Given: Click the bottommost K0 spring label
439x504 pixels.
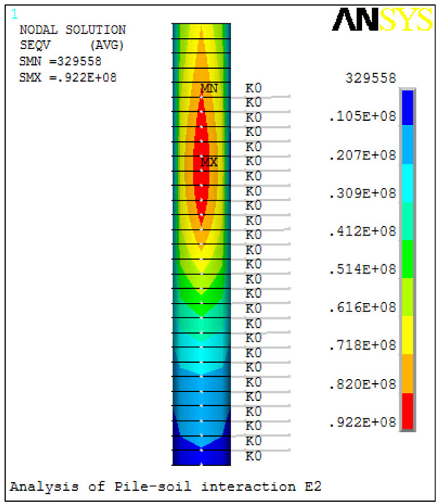Looking at the screenshot, I should pos(254,456).
